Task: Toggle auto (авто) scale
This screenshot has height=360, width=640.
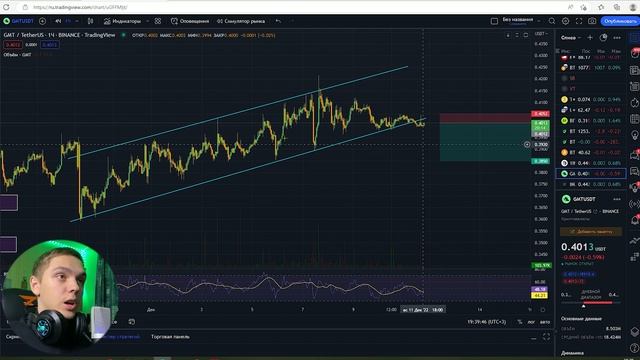Action: pos(545,322)
